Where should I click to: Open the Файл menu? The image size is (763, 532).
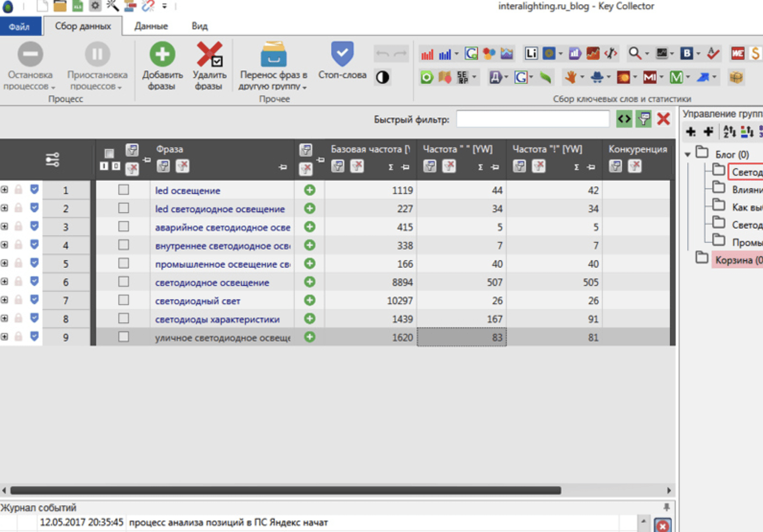point(19,26)
